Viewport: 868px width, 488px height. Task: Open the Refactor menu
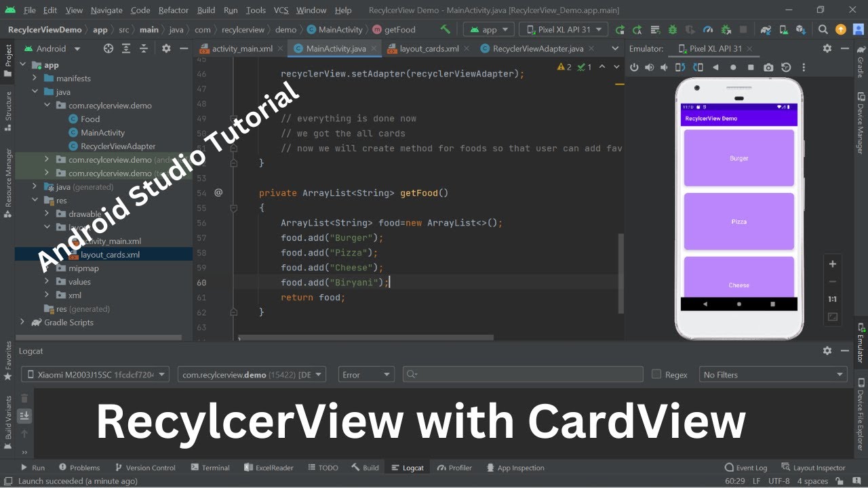click(x=174, y=10)
